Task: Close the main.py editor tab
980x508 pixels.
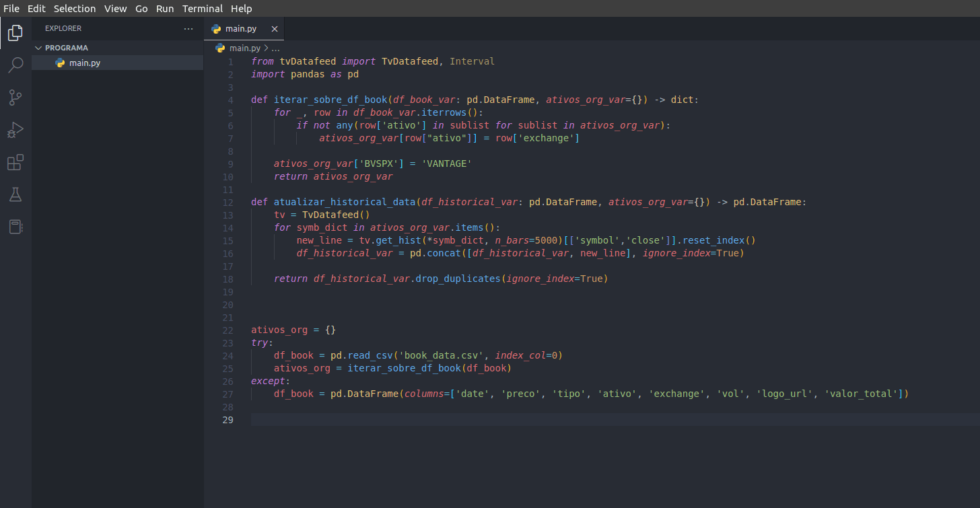Action: (x=274, y=29)
